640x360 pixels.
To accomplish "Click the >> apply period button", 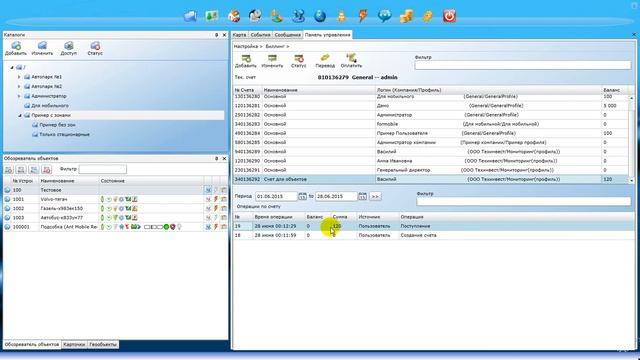I will [x=375, y=196].
